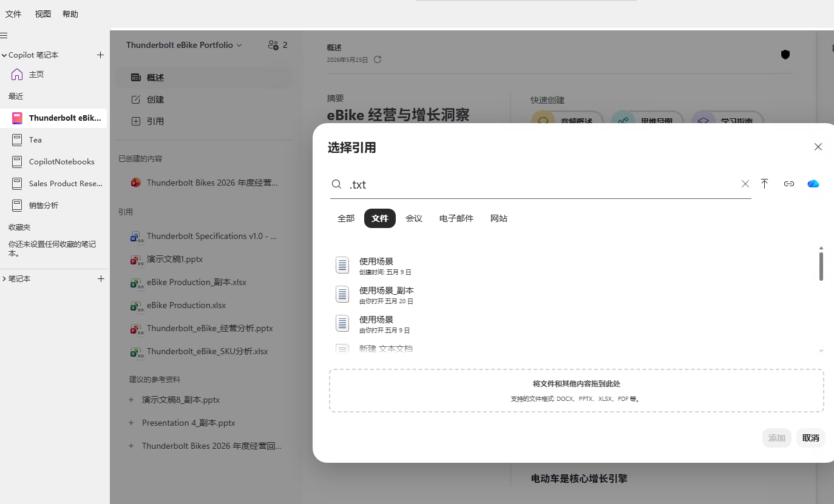This screenshot has width=834, height=504.
Task: Click the results list scrollbar thumb
Action: 821,266
